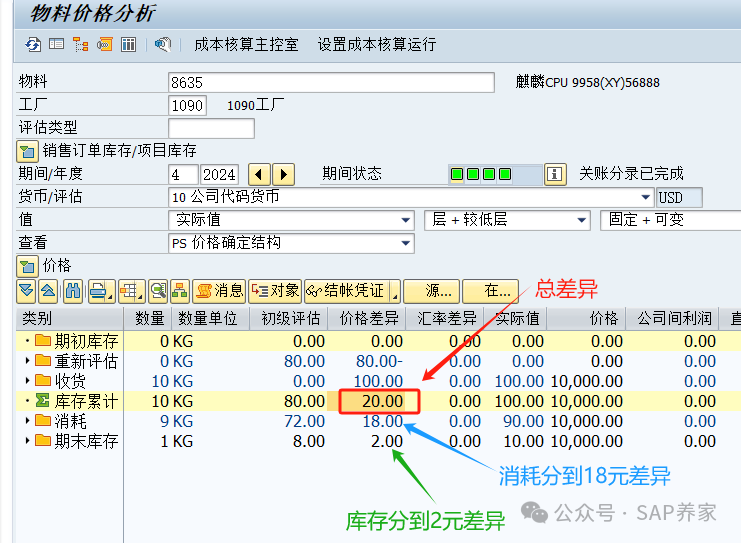Open the 固定 + 可变 dropdown
Viewport: 741px width, 543px height.
[670, 220]
